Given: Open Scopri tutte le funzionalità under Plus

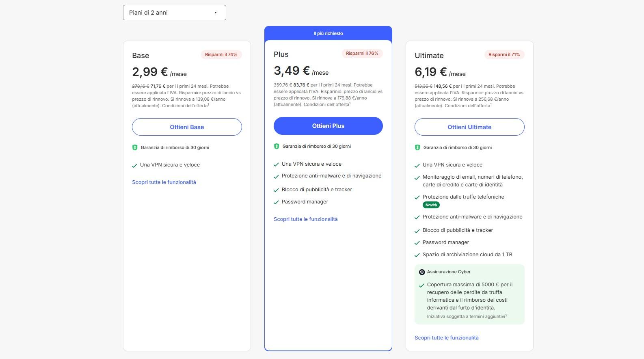Looking at the screenshot, I should [x=306, y=219].
